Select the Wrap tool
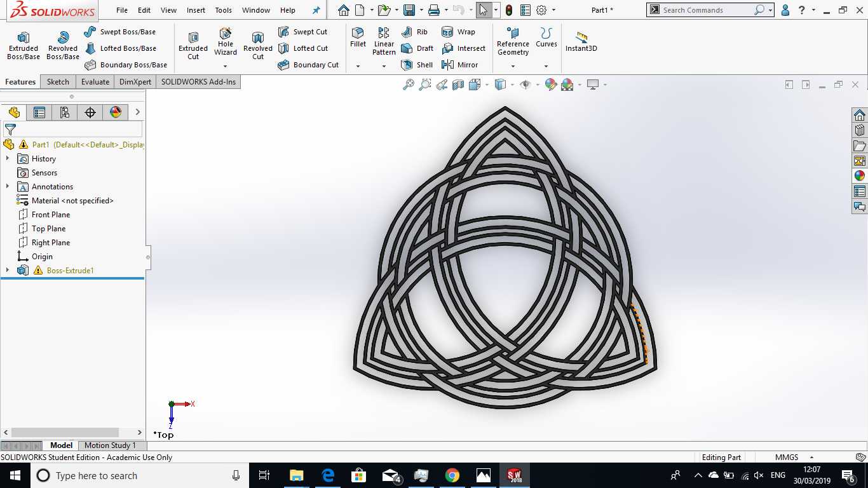This screenshot has width=868, height=488. 458,32
